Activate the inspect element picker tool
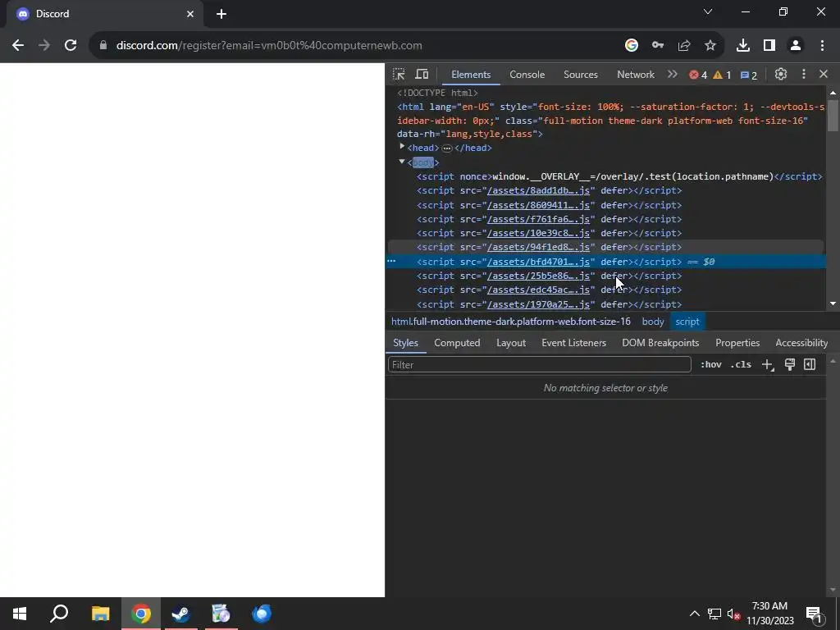 coord(399,75)
